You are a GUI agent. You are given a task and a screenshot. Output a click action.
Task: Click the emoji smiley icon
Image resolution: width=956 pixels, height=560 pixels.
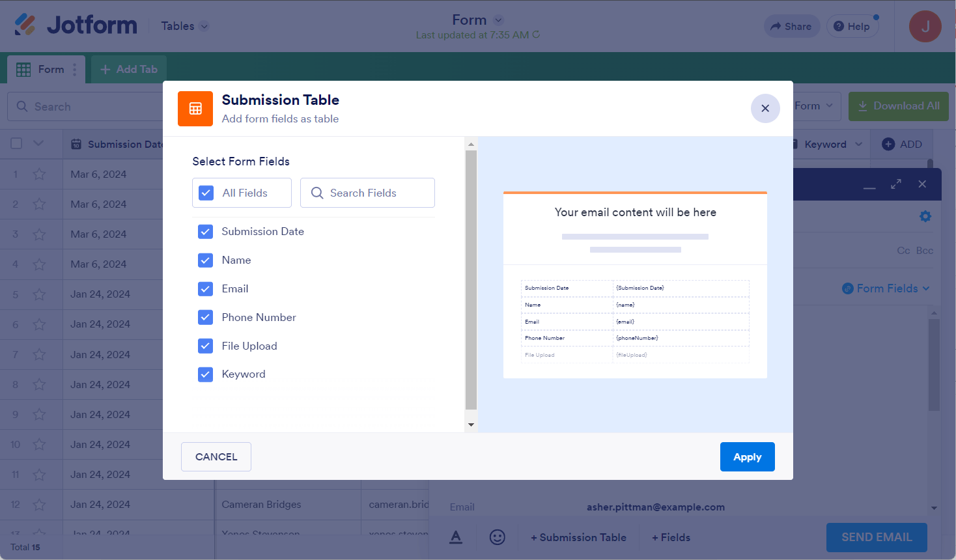click(497, 537)
